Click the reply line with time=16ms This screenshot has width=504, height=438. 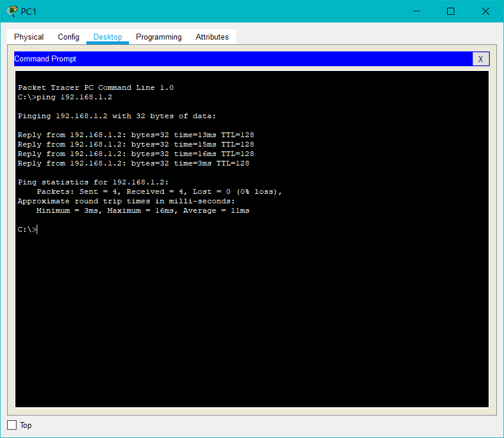tap(136, 154)
